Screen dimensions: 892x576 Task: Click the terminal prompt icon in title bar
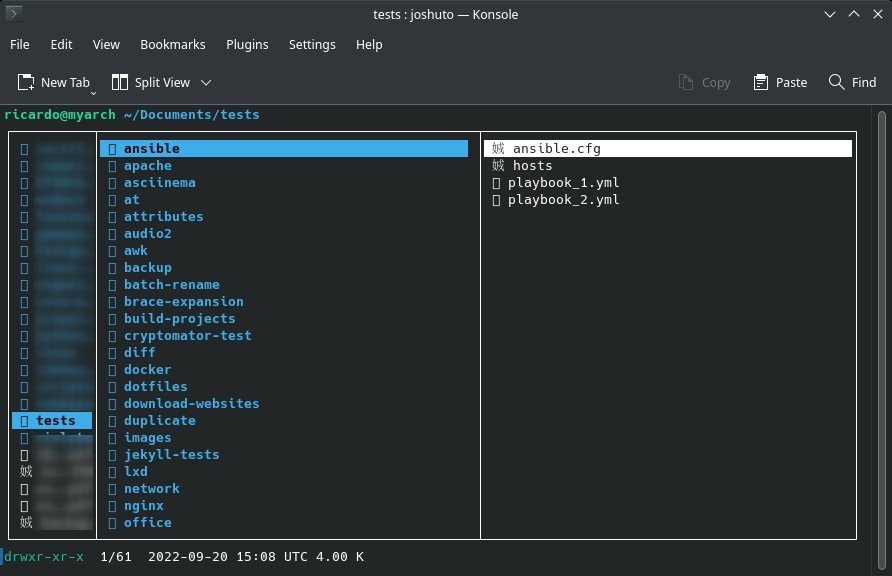pos(14,13)
